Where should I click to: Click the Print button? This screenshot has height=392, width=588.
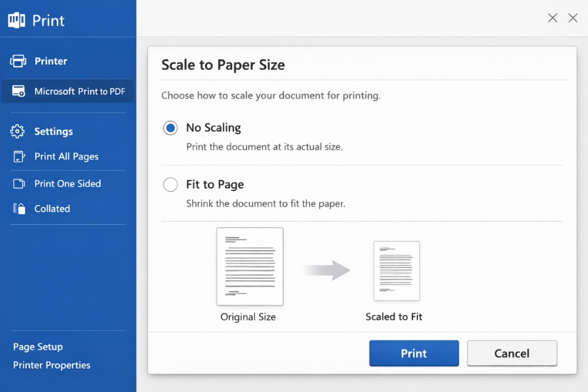pos(414,353)
